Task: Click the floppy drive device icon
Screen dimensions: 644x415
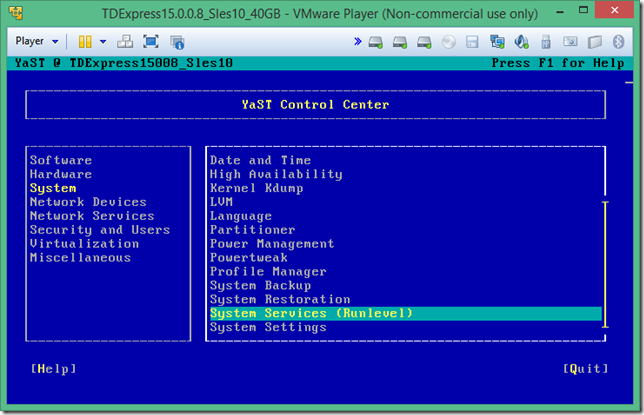Action: click(x=472, y=42)
